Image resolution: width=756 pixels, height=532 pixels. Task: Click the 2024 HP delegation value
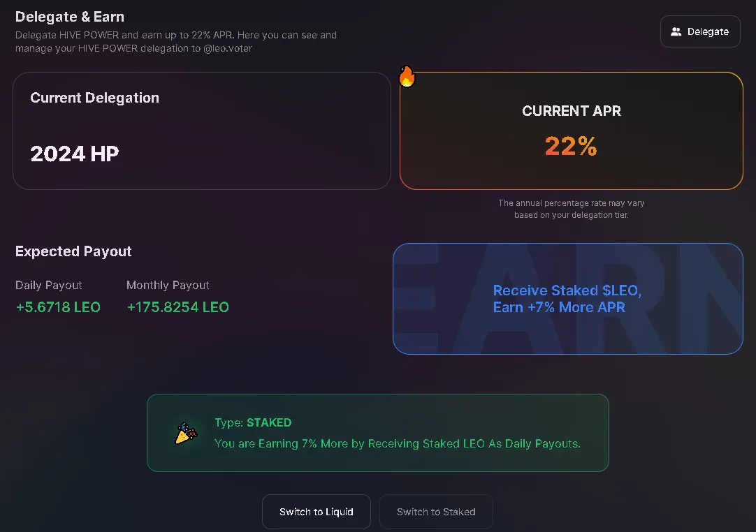pos(74,154)
